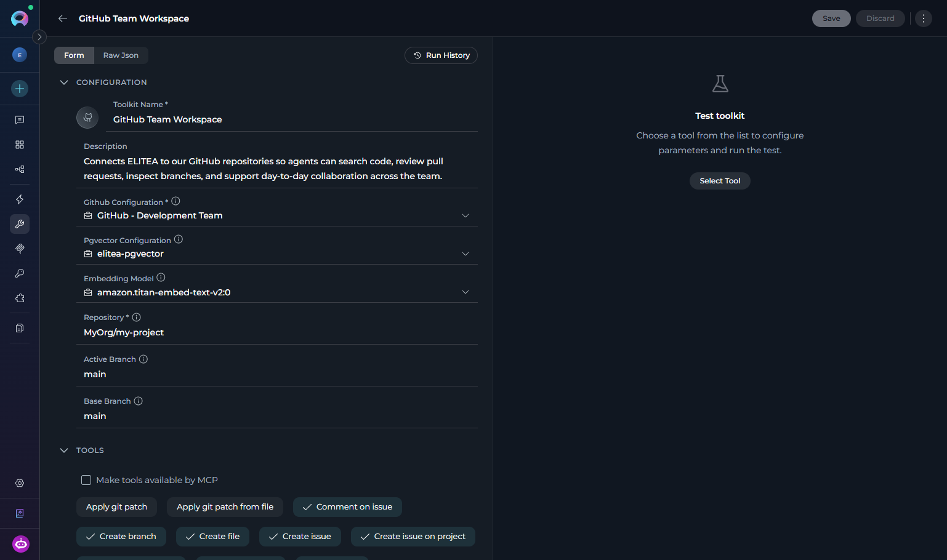The height and width of the screenshot is (560, 947).
Task: Click the Test toolkit heading
Action: 720,116
